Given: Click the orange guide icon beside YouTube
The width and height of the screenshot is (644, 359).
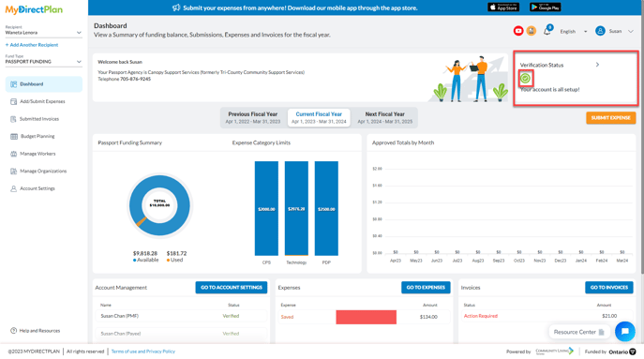Looking at the screenshot, I should pyautogui.click(x=532, y=31).
